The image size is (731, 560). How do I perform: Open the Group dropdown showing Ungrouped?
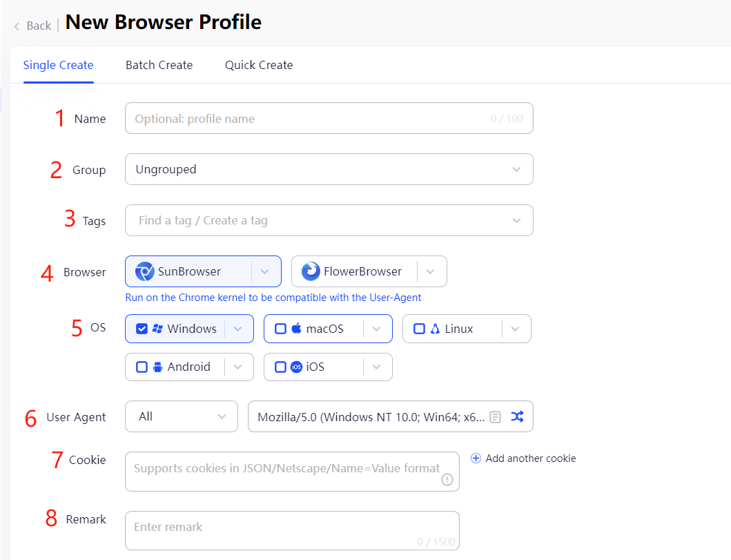[329, 169]
